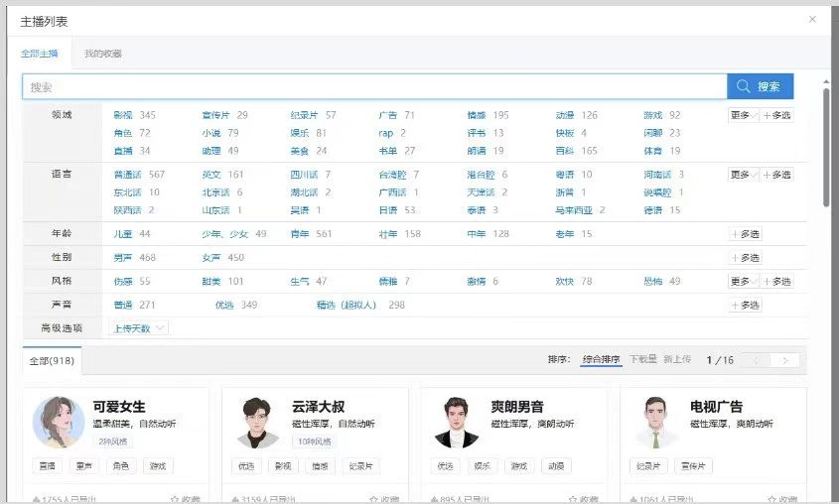Viewport: 839px width, 504px height.
Task: Select 日语 language filter
Action: [388, 210]
